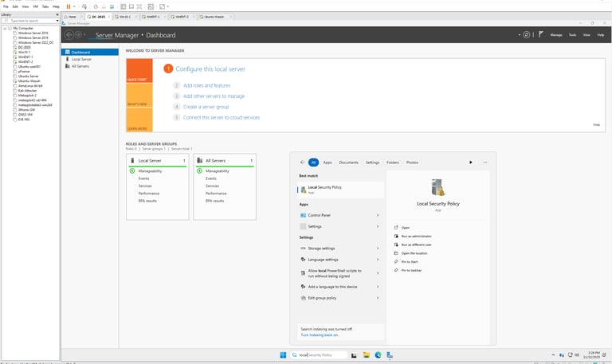Screen dimensions: 612x364
Task: Click Open for Local Security Policy
Action: [x=406, y=228]
